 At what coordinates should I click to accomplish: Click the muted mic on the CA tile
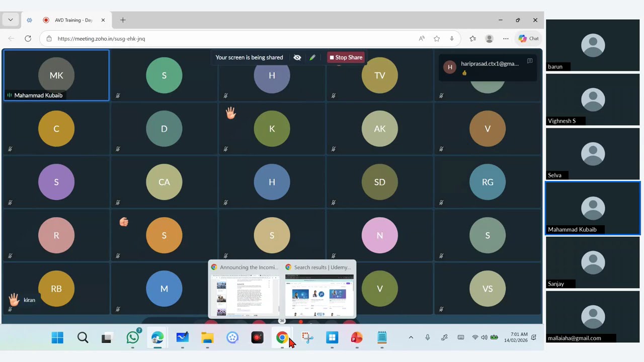[x=118, y=203]
